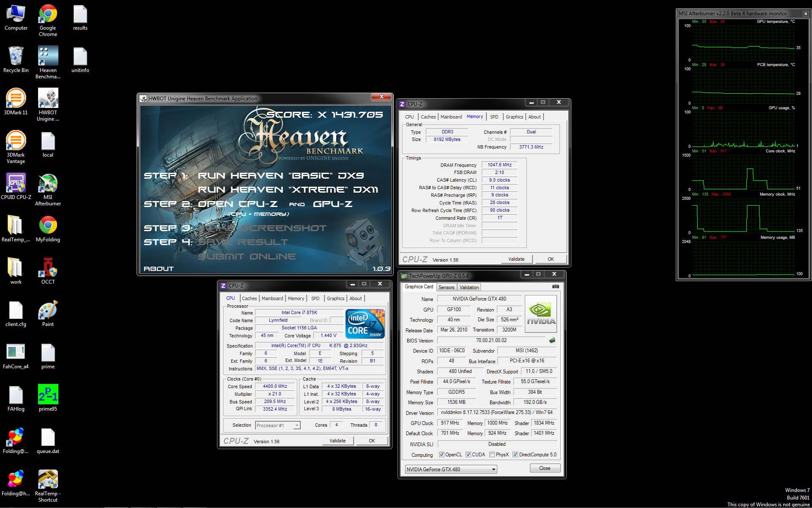Open the Recycle Bin icon
The image size is (812, 508).
[x=16, y=60]
